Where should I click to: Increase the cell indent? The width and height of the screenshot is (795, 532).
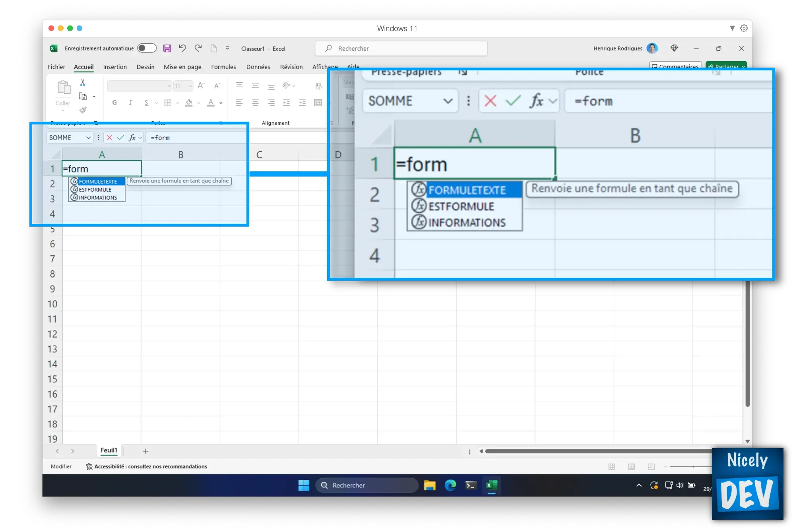coord(302,103)
